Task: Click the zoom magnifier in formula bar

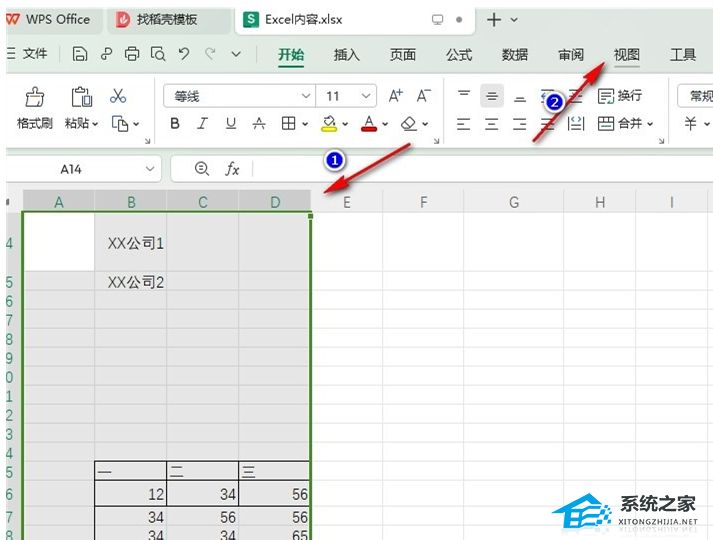Action: click(201, 169)
